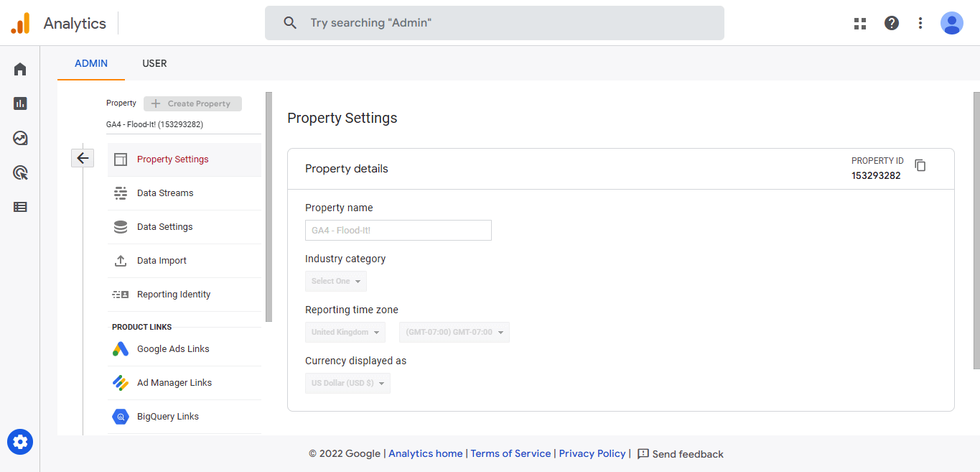Click the Property Settings layout icon

[x=121, y=159]
